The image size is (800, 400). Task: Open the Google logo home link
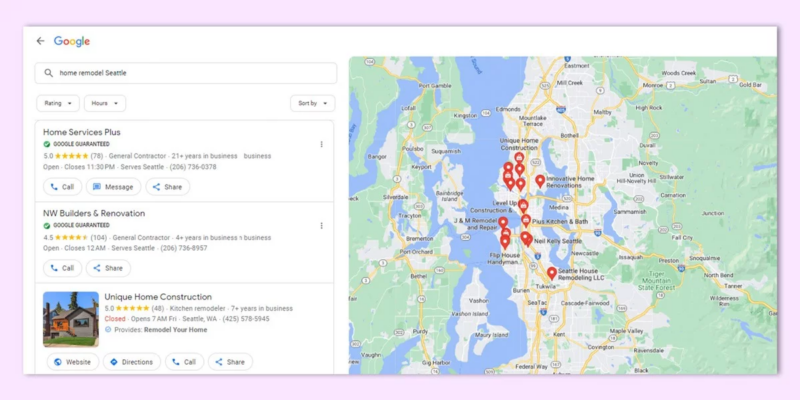(x=72, y=41)
